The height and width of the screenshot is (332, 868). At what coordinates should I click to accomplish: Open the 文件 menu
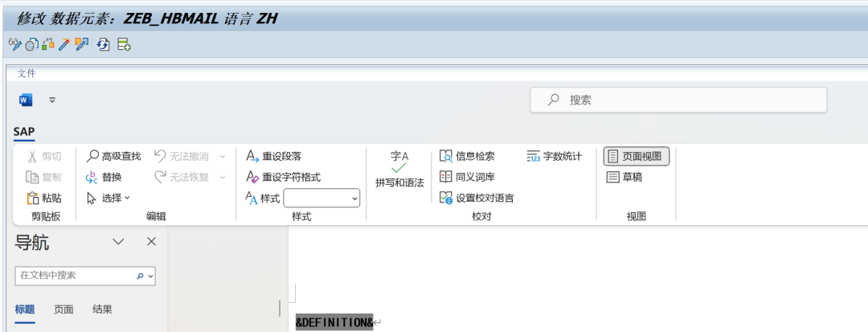click(26, 74)
